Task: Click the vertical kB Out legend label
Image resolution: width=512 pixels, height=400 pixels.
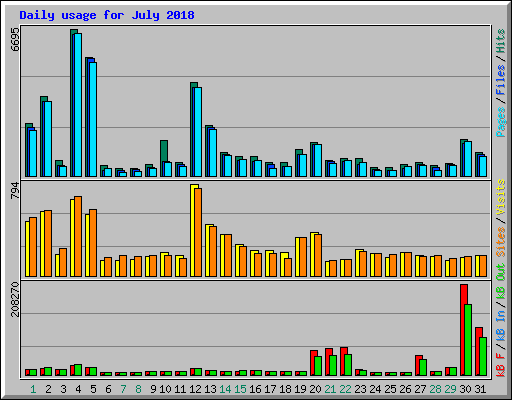Action: [501, 282]
